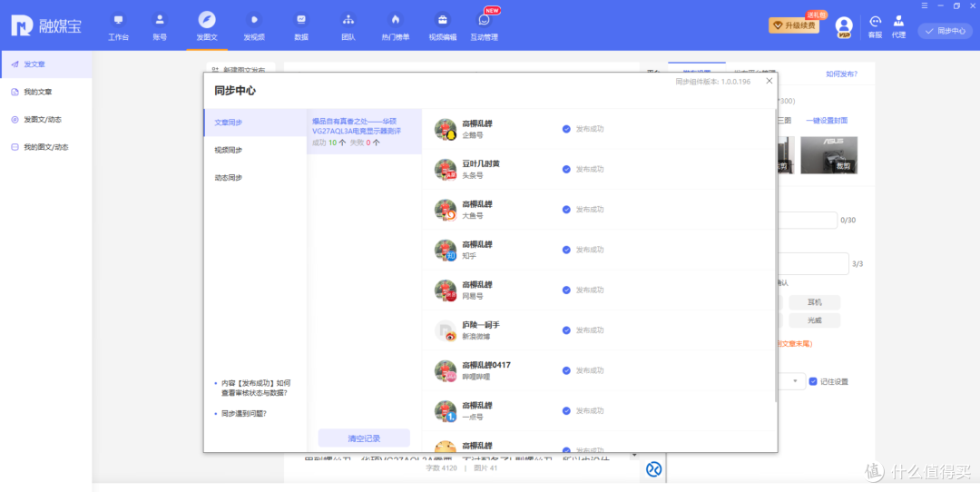The image size is (980, 492).
Task: Switch to 视频同步 tab
Action: click(255, 150)
